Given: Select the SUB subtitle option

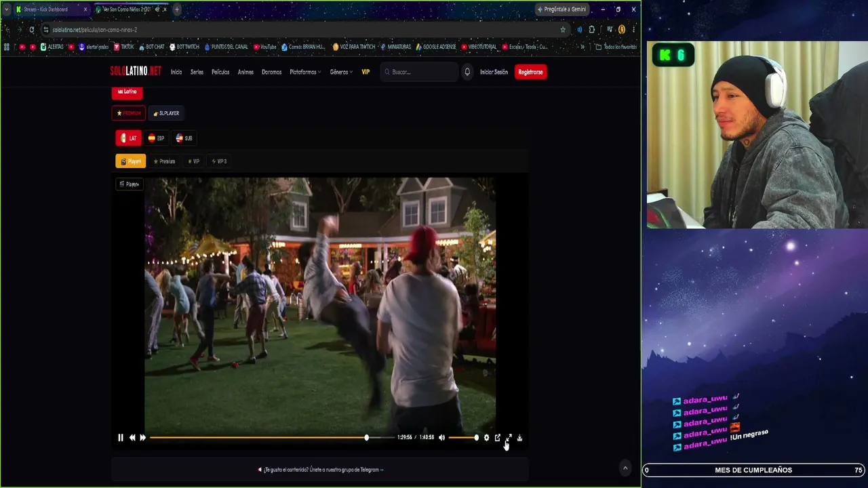Looking at the screenshot, I should click(x=184, y=138).
